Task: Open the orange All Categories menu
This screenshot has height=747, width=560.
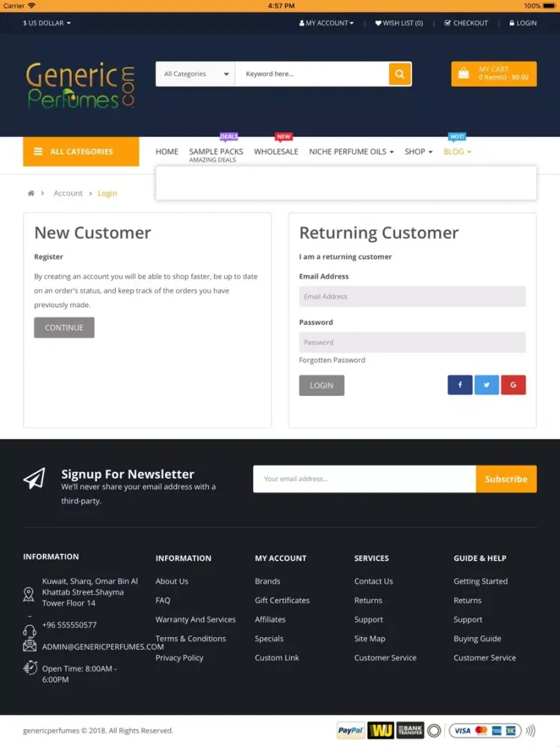Action: tap(81, 152)
